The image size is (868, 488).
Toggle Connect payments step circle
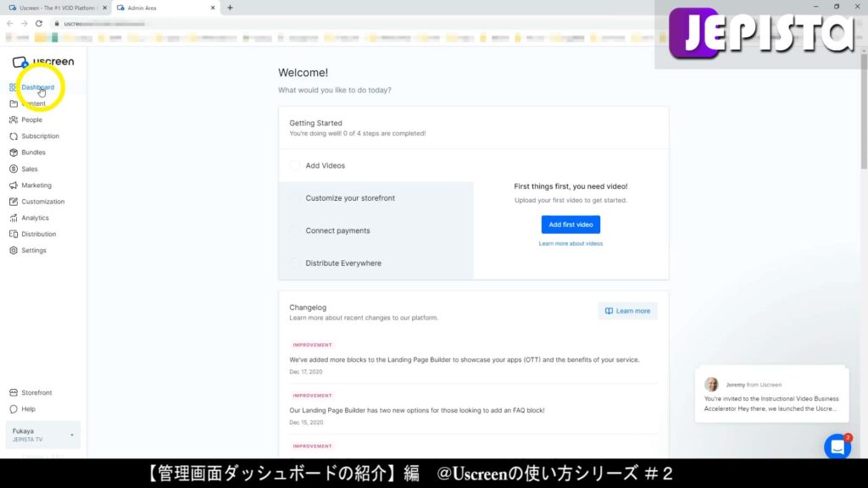click(295, 230)
